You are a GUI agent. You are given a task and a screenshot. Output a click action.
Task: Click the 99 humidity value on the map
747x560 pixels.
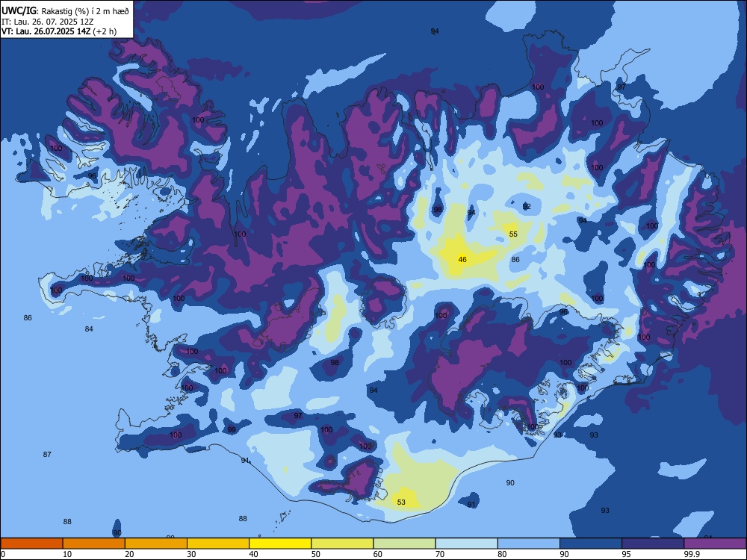232,429
